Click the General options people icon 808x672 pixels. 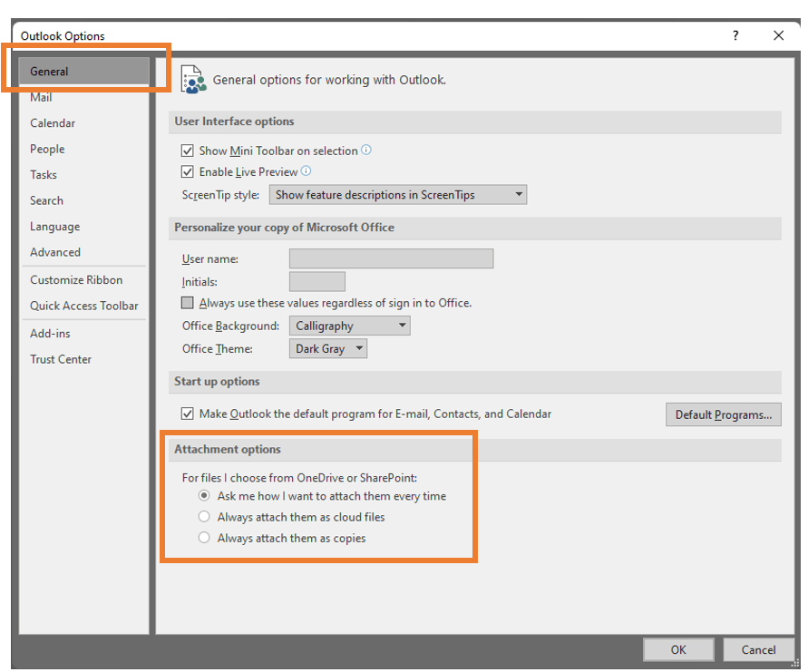tap(193, 80)
